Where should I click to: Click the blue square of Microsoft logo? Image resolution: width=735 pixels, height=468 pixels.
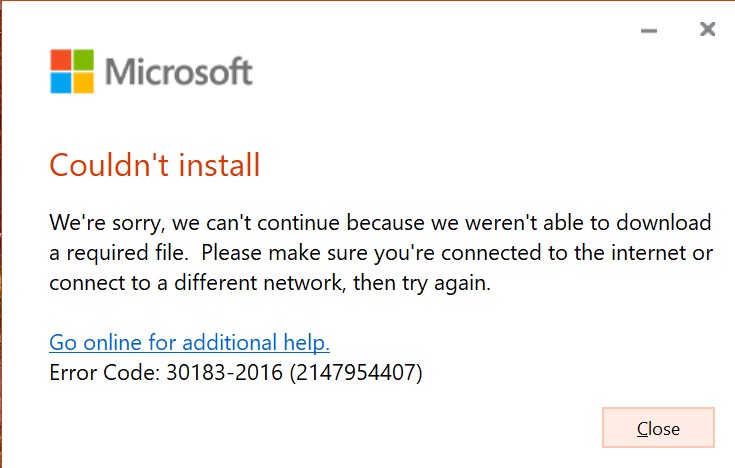pyautogui.click(x=60, y=83)
